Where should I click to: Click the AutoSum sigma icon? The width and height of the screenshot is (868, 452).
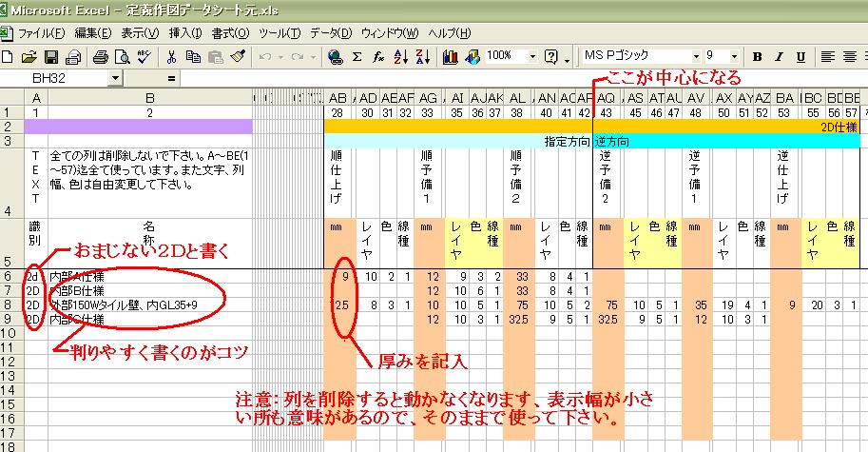357,56
